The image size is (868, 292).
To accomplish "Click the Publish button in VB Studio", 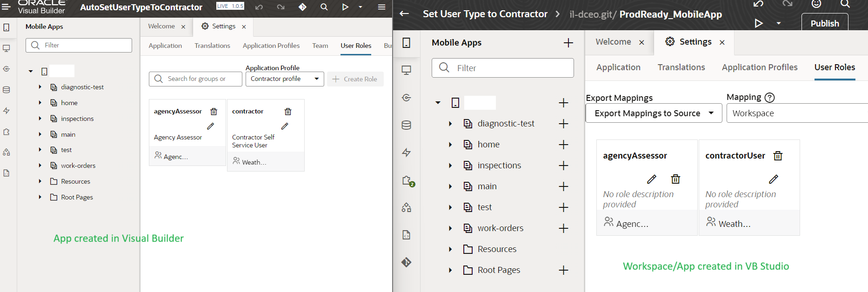I will pos(825,23).
